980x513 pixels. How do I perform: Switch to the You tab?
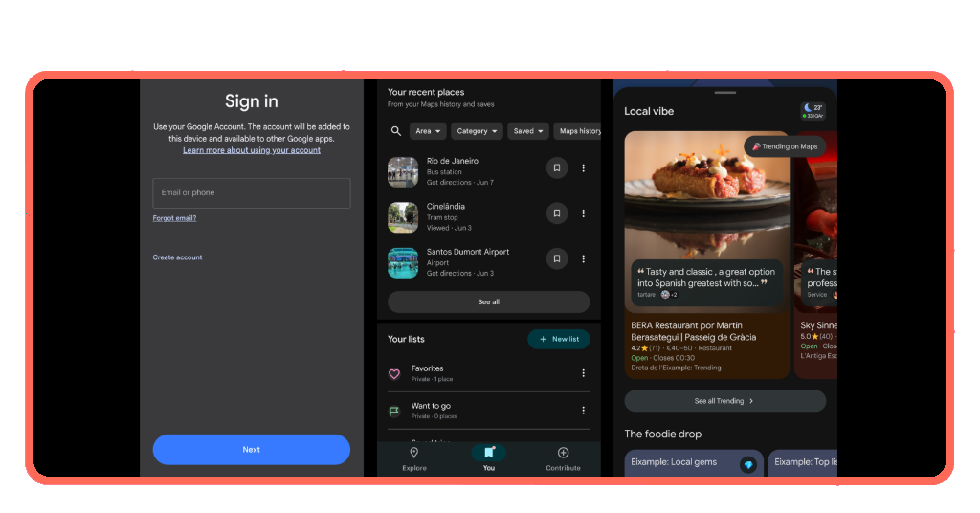click(489, 459)
